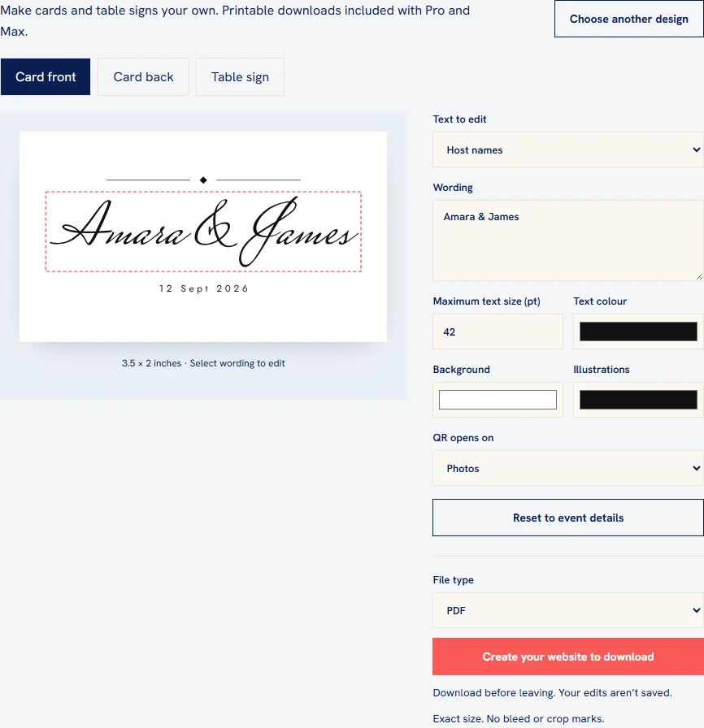Click the size caption below the card
The height and width of the screenshot is (728, 704).
tap(203, 363)
